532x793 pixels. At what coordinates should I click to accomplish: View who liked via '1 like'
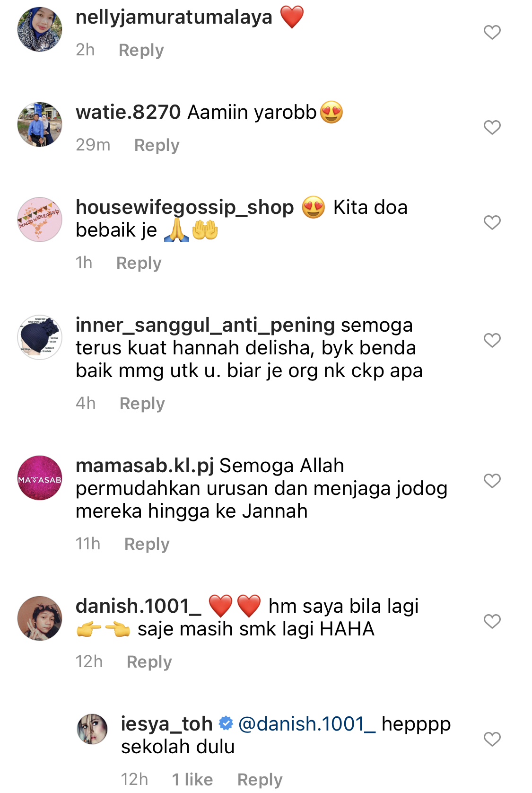pos(192,779)
